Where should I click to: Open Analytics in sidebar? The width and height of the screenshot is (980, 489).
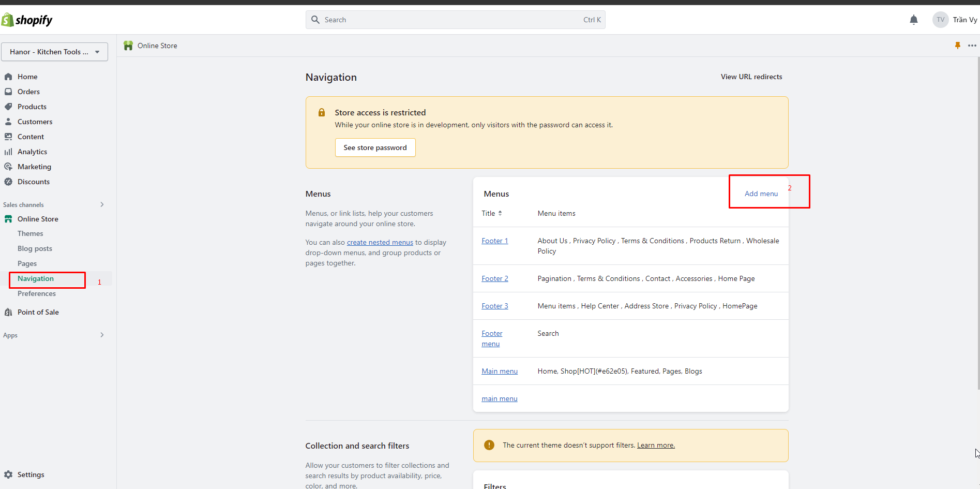tap(32, 152)
